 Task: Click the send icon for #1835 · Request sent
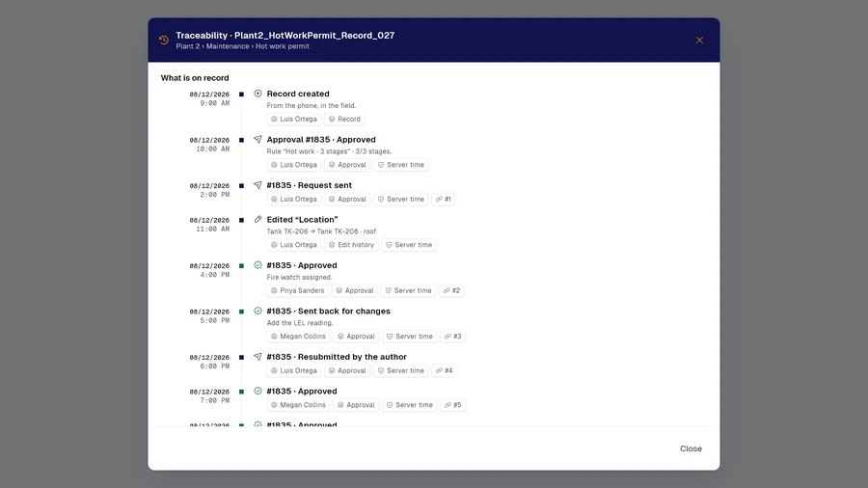coord(258,185)
